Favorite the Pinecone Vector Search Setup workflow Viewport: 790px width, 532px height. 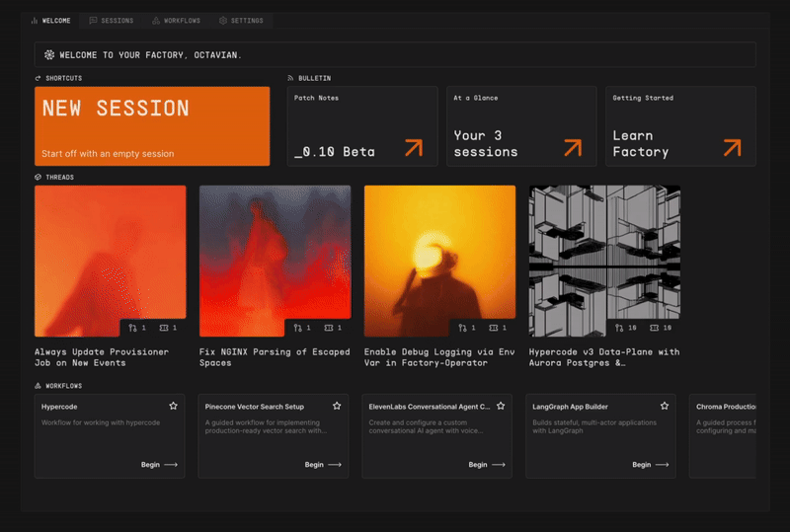coord(337,406)
